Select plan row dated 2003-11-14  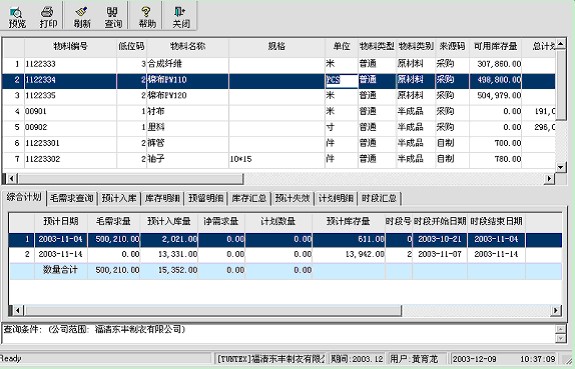[285, 254]
